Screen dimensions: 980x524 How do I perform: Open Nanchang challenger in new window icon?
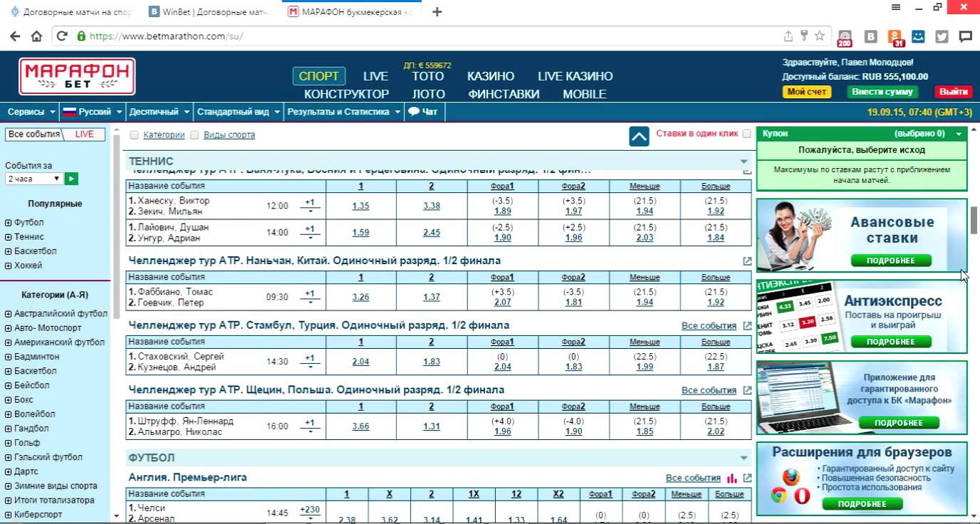[x=747, y=261]
